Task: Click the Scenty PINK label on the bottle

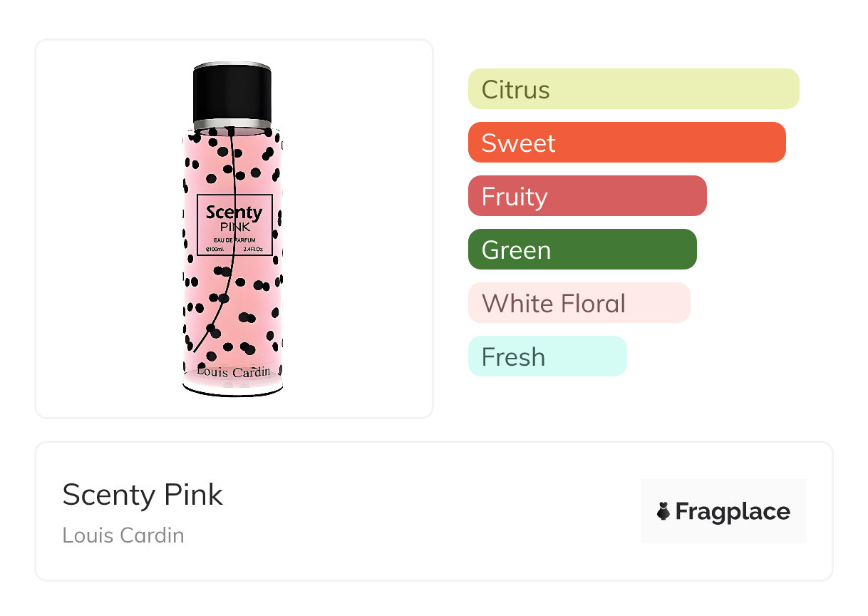Action: click(234, 212)
